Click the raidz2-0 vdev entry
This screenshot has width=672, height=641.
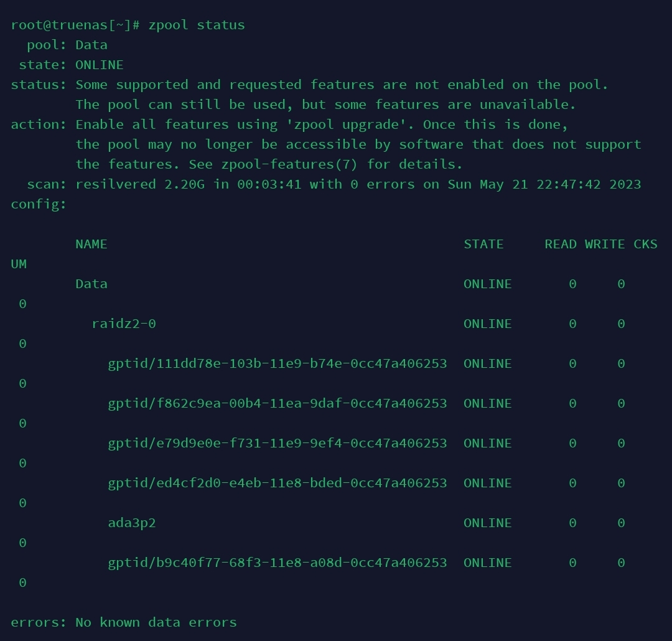(x=124, y=323)
